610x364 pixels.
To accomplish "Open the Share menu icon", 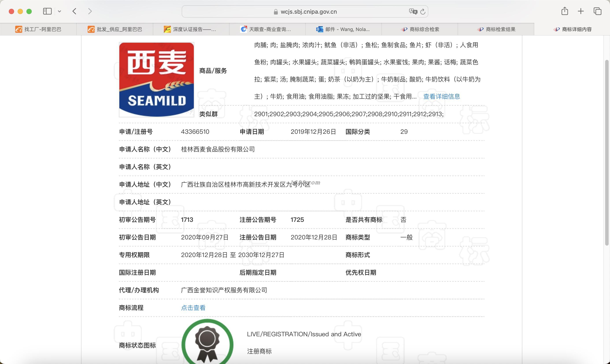I will [x=565, y=11].
